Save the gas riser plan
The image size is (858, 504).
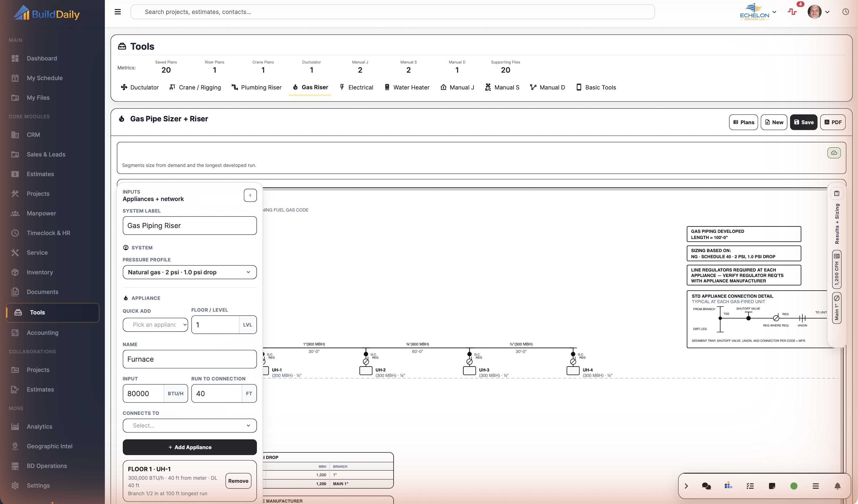[x=804, y=122]
